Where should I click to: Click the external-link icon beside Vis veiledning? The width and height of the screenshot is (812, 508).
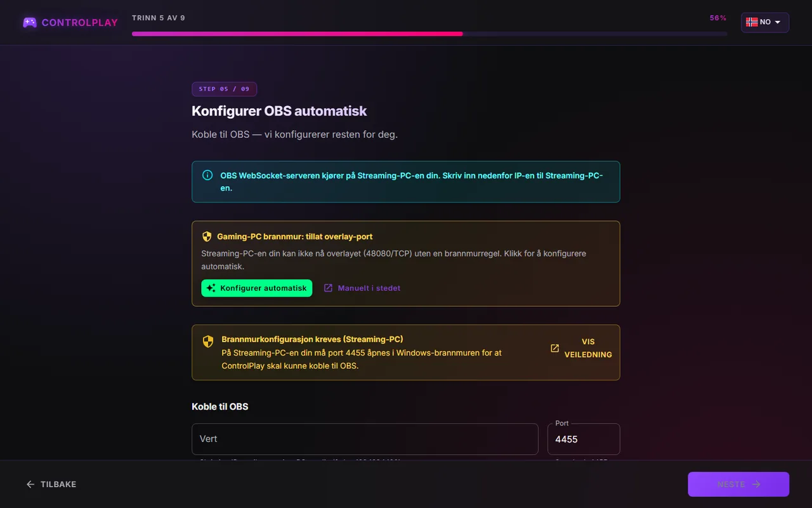[x=554, y=348]
